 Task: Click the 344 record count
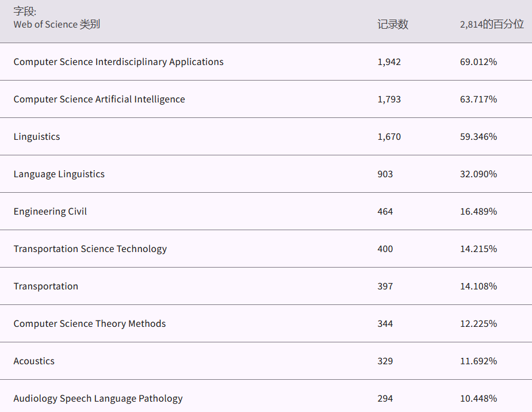(x=385, y=323)
